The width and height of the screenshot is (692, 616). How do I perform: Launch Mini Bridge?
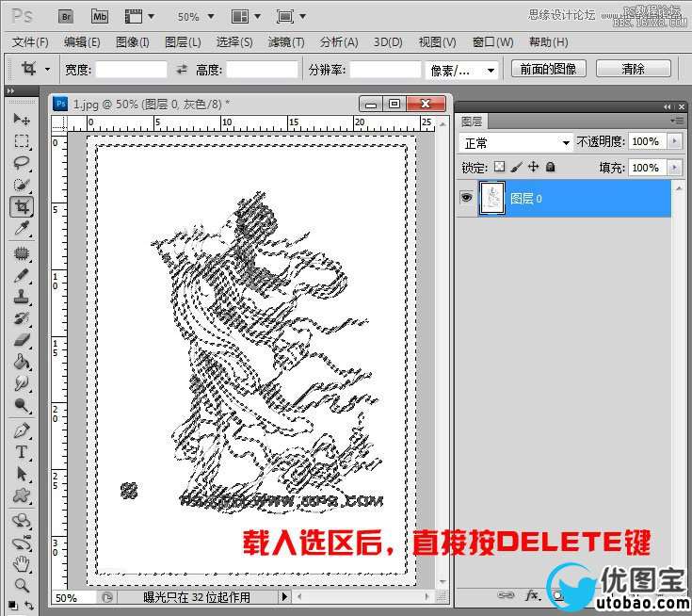pos(100,17)
